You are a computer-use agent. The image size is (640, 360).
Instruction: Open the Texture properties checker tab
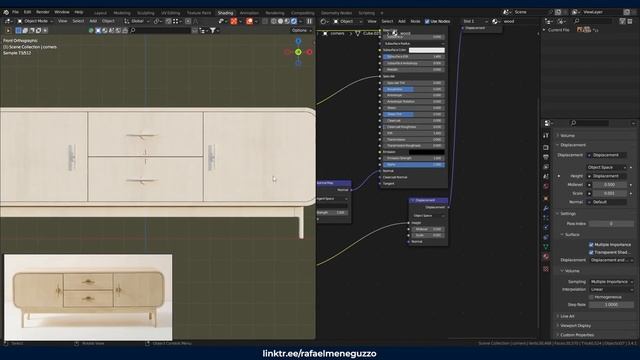pyautogui.click(x=546, y=269)
